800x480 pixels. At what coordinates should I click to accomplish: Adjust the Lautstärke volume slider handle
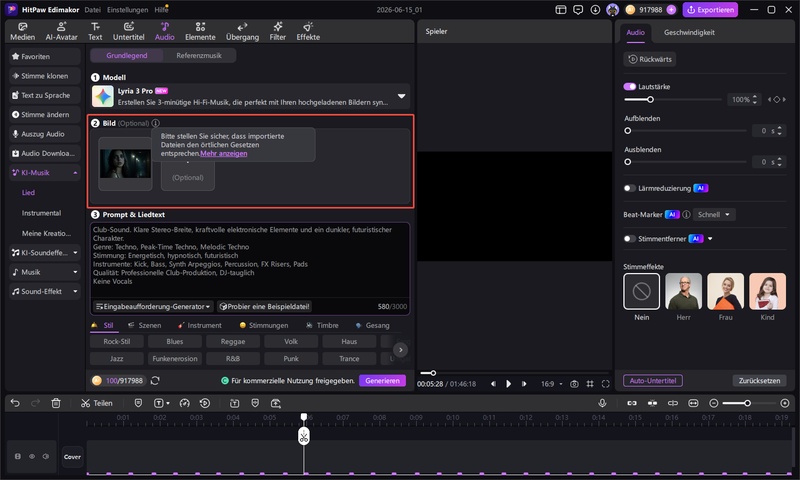click(650, 99)
